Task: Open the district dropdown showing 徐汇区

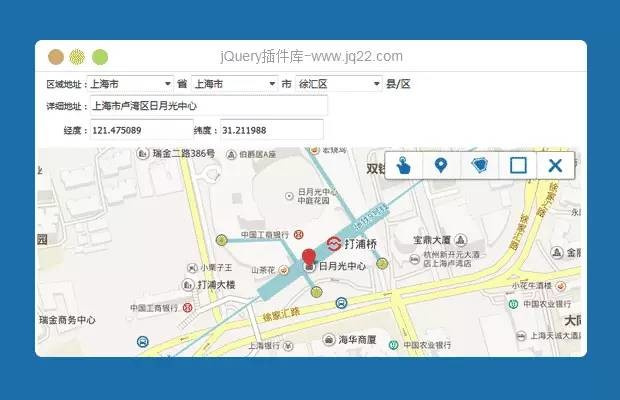Action: point(339,84)
